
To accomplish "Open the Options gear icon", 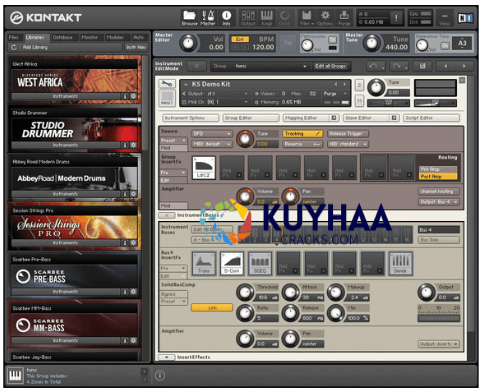I will pos(325,17).
